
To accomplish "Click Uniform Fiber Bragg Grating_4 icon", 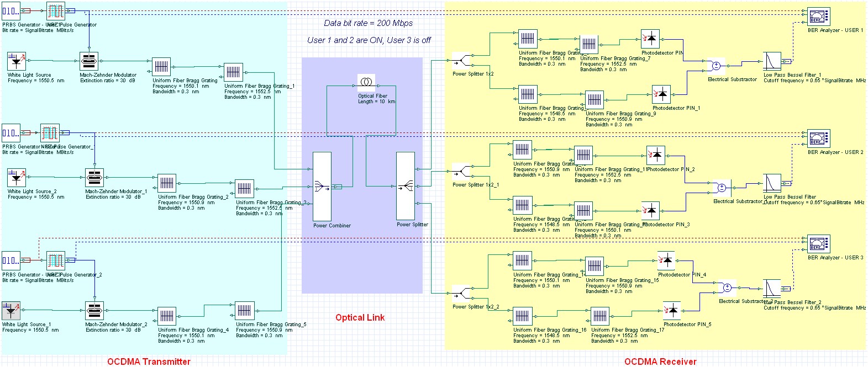I will click(167, 316).
